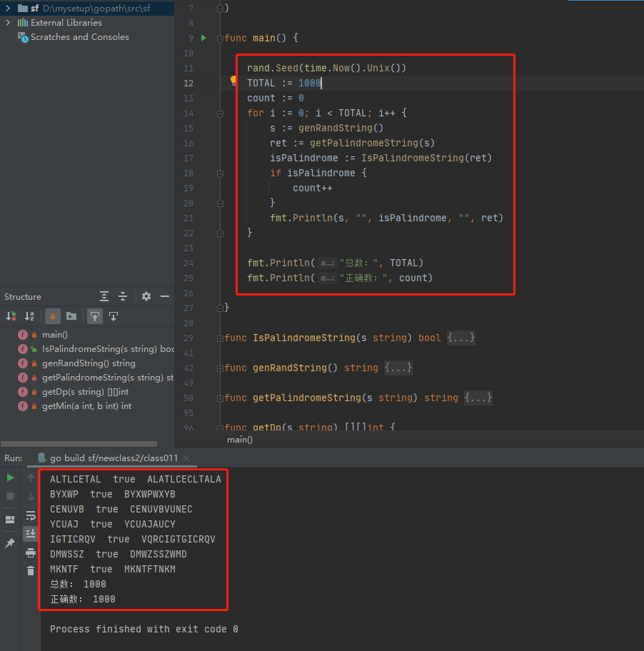Toggle soft-wrap in Run console
Image resolution: width=644 pixels, height=651 pixels.
click(31, 515)
